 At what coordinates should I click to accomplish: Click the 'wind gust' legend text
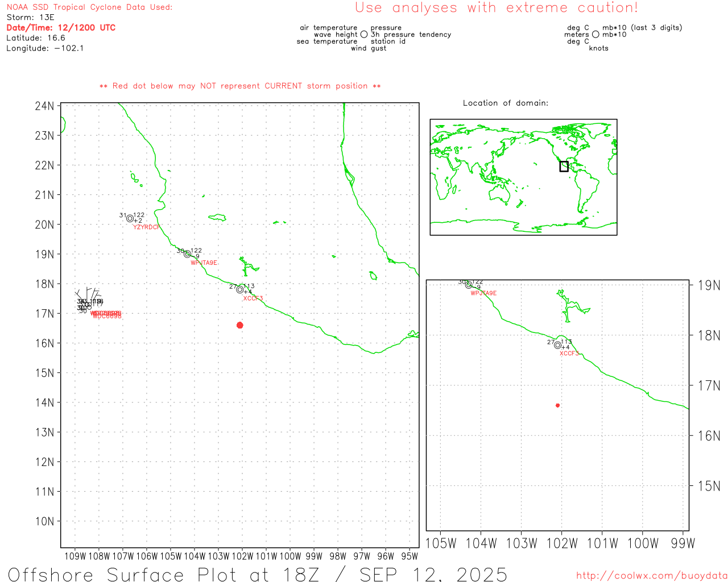click(x=369, y=48)
